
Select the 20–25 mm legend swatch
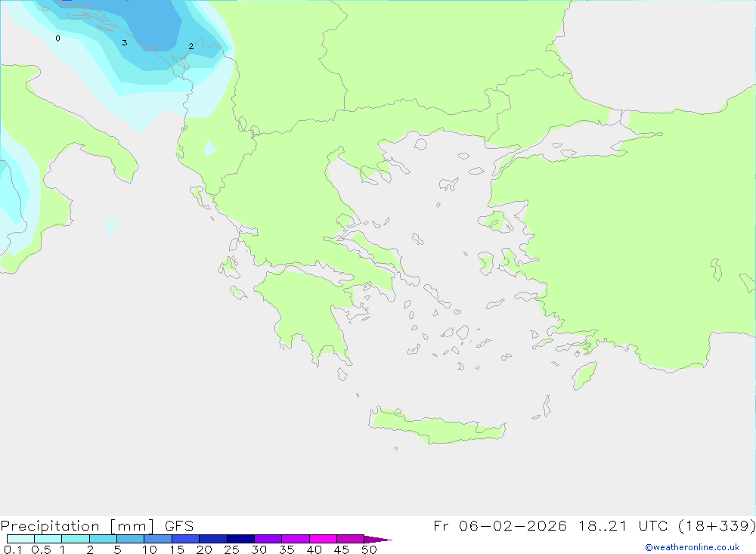(x=213, y=539)
